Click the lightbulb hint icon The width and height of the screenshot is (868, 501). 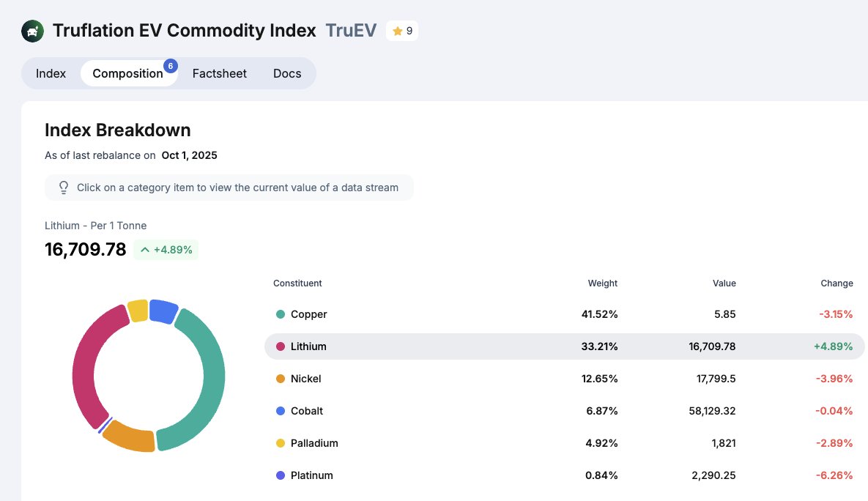tap(64, 188)
